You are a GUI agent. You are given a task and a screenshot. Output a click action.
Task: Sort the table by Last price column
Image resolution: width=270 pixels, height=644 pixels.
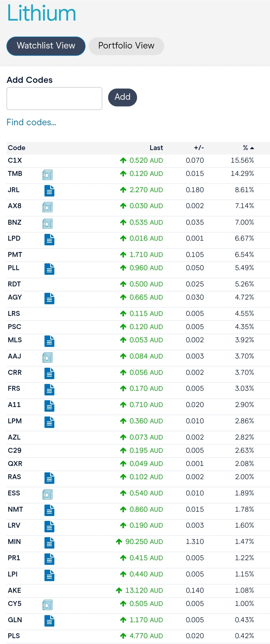(x=156, y=148)
